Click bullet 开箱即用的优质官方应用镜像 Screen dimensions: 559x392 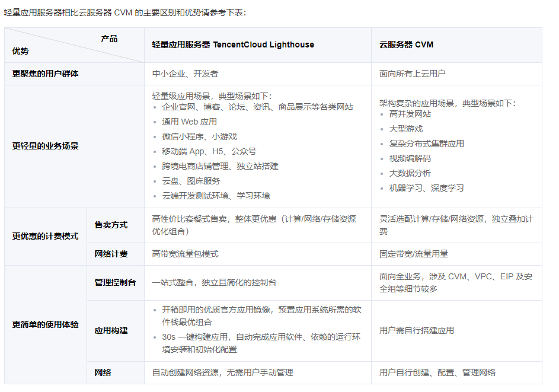point(261,316)
